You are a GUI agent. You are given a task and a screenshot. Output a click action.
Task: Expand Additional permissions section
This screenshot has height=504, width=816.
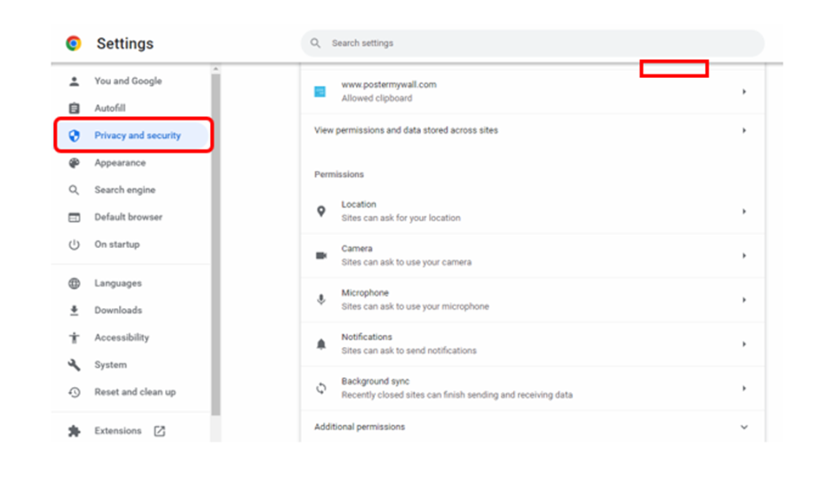click(533, 427)
